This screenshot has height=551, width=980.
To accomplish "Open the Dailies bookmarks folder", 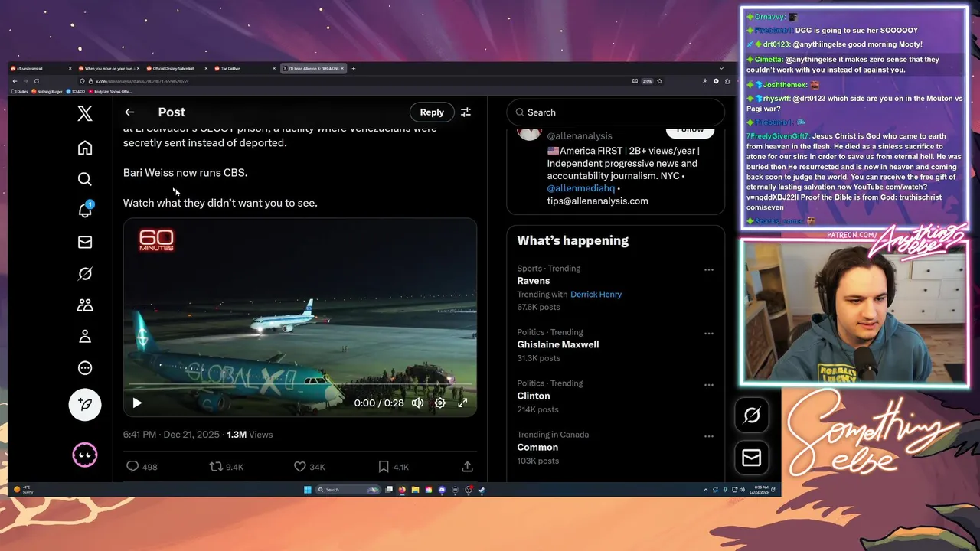I will pos(20,92).
